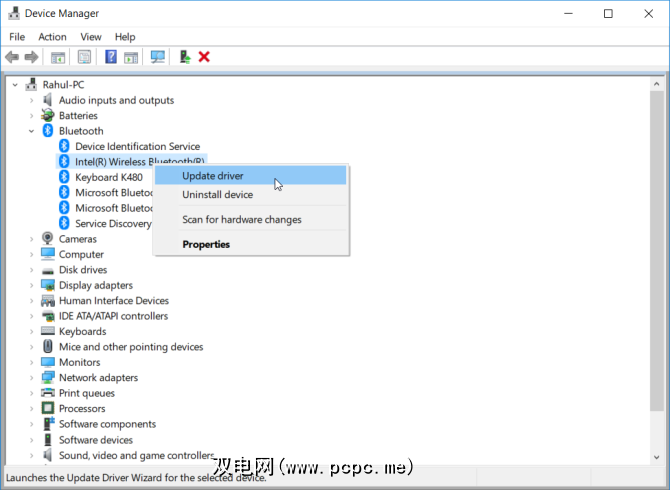Image resolution: width=670 pixels, height=490 pixels.
Task: Click the show/hide console tree icon
Action: 58,57
